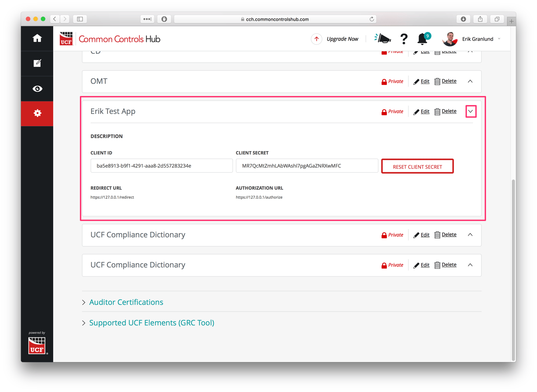Edit the first UCF Compliance Dictionary
The width and height of the screenshot is (537, 392).
(421, 235)
